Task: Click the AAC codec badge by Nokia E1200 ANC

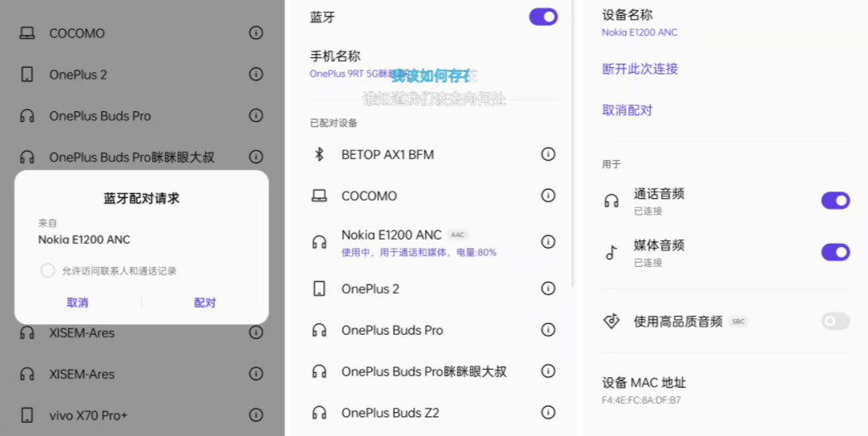Action: point(457,235)
